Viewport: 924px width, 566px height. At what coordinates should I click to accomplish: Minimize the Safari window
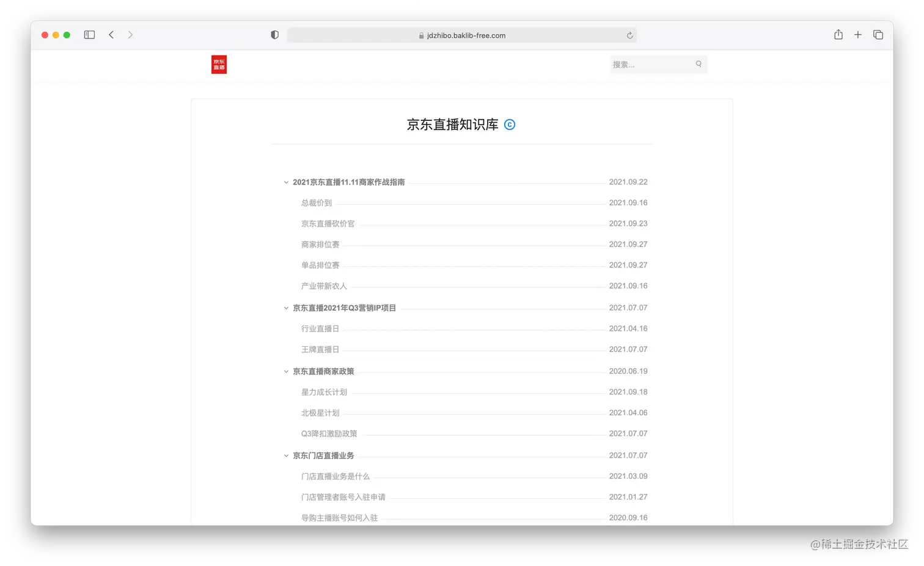point(56,35)
